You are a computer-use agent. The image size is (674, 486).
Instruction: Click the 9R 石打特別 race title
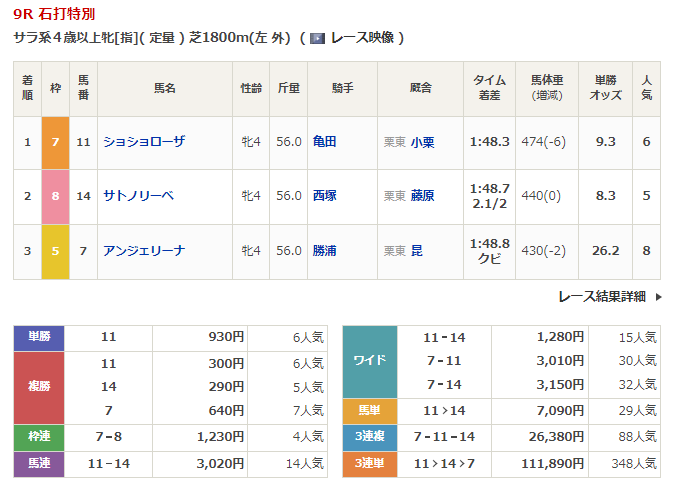click(x=55, y=15)
